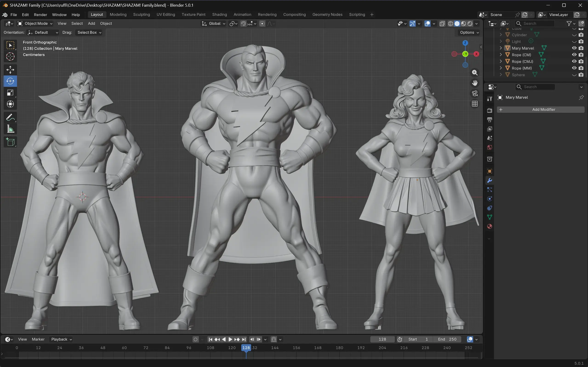Screen dimensions: 588x367
Task: Choose the Move tool
Action: (x=10, y=70)
